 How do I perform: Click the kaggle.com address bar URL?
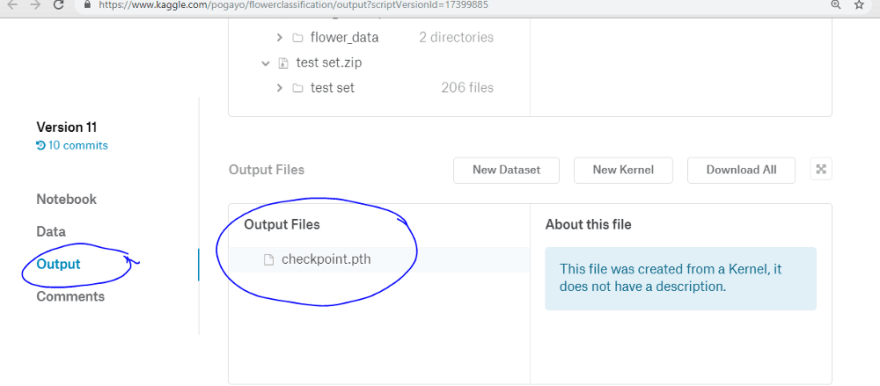(x=294, y=4)
